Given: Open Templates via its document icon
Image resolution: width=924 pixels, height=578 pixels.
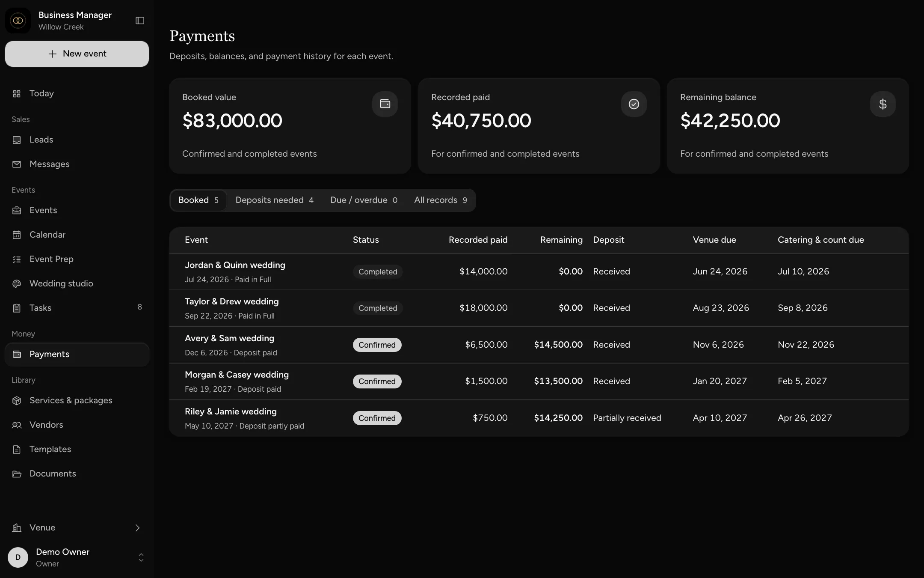Looking at the screenshot, I should pyautogui.click(x=17, y=450).
